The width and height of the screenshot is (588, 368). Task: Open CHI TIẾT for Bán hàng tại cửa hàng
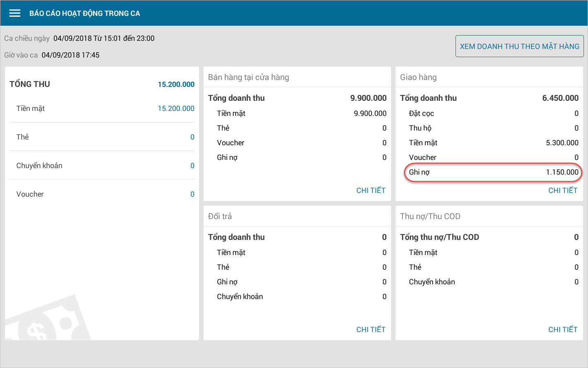coord(371,191)
